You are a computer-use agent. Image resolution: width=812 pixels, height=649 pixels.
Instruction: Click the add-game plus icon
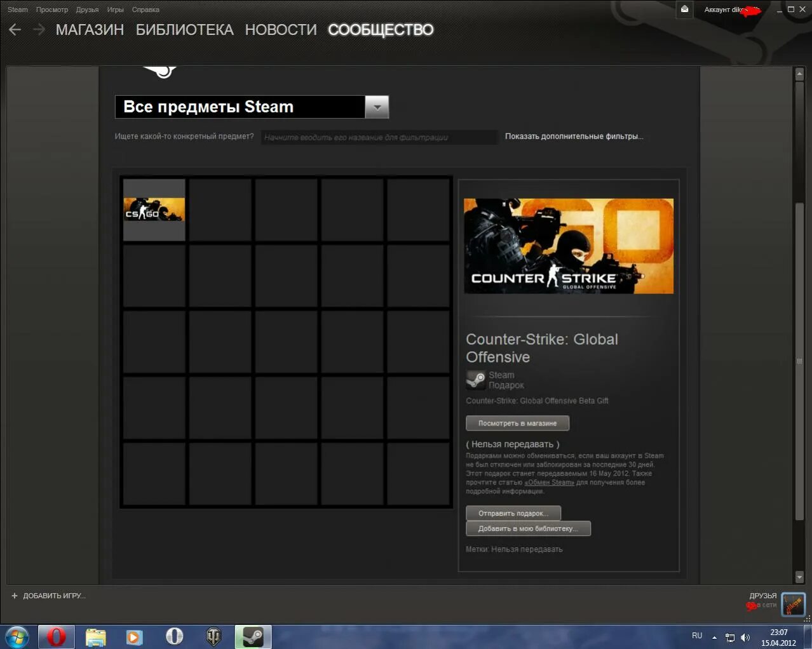tap(15, 596)
